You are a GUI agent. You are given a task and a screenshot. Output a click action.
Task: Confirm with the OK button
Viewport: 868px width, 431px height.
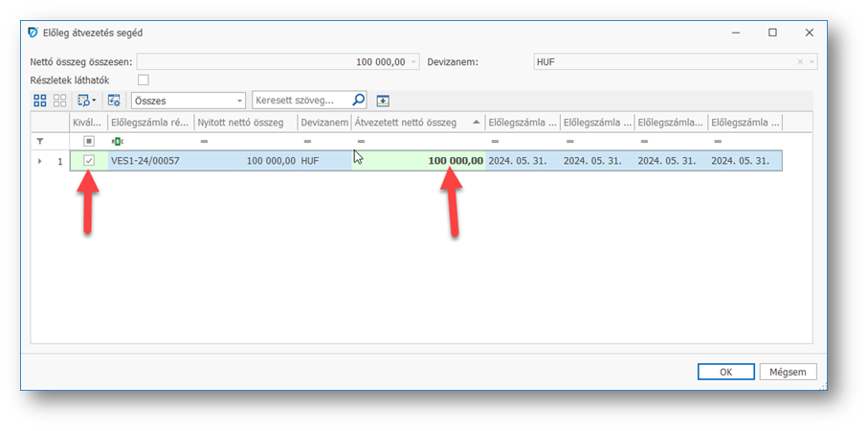tap(725, 372)
